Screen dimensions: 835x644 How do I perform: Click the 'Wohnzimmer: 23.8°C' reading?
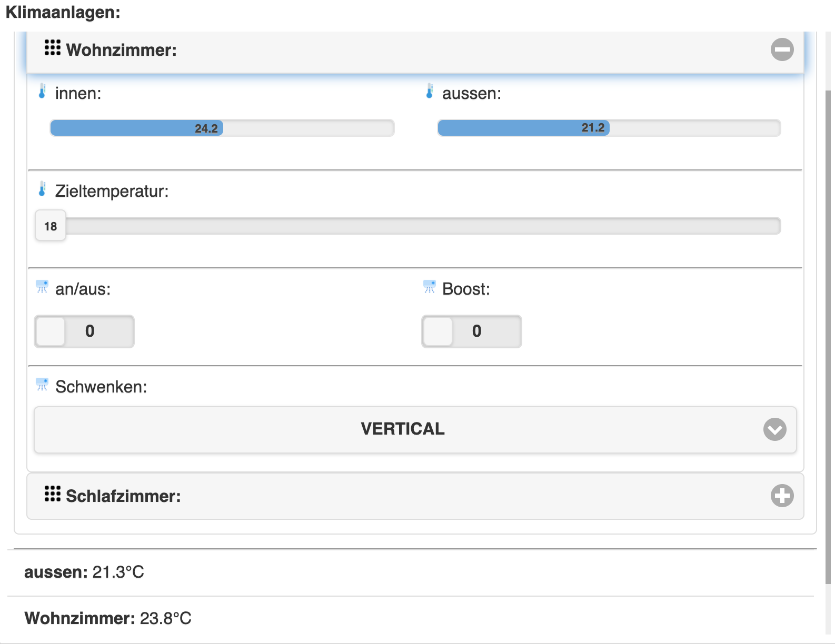tap(108, 618)
